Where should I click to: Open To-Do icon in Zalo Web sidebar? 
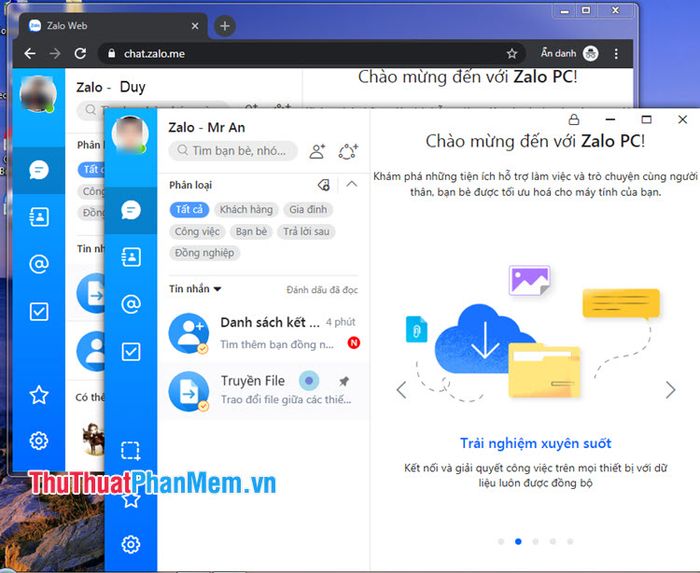(x=39, y=311)
